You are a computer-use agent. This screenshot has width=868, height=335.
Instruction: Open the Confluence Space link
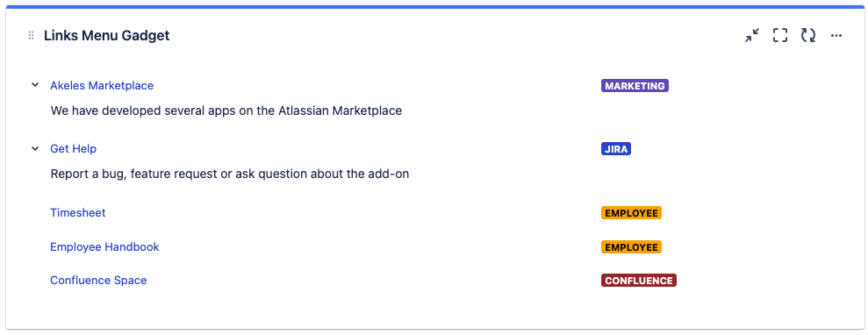[x=98, y=281]
